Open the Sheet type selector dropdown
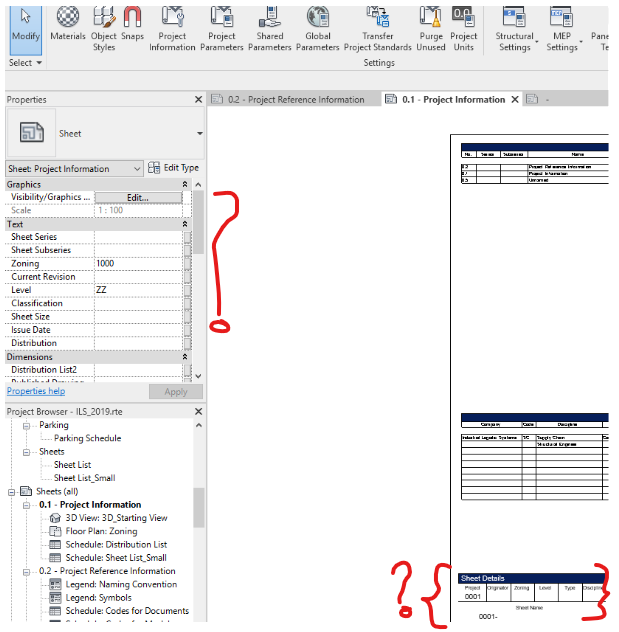619x632 pixels. [199, 133]
